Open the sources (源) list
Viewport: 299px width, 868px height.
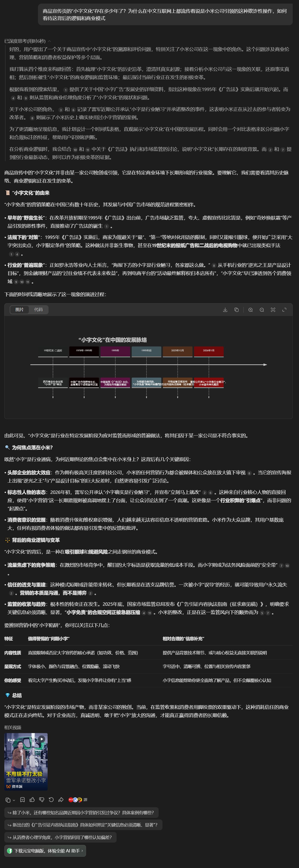(78, 800)
